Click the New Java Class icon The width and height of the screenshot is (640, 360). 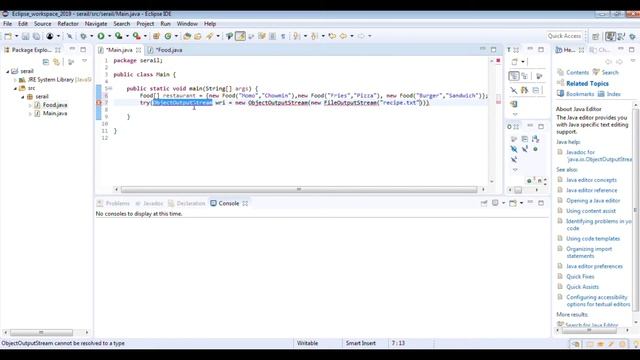coord(168,36)
